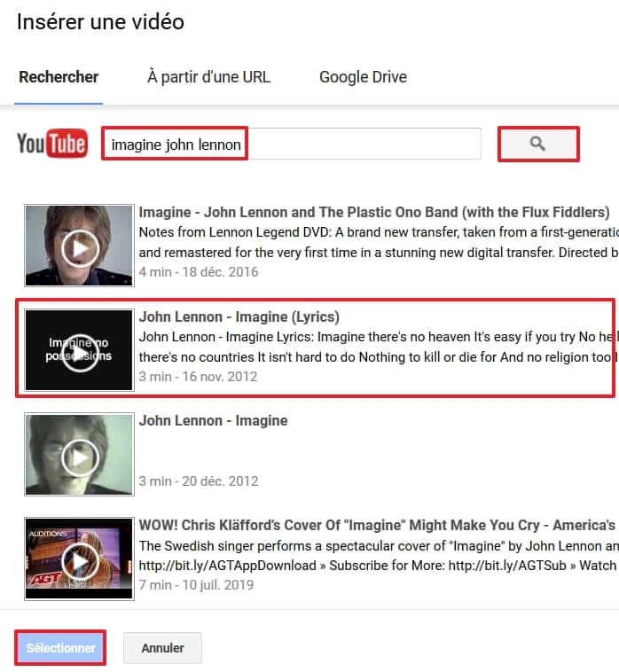Click the YouTube logo

pyautogui.click(x=52, y=143)
